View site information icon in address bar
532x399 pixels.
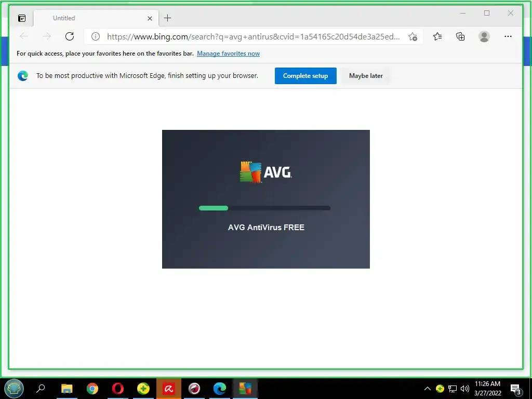96,36
